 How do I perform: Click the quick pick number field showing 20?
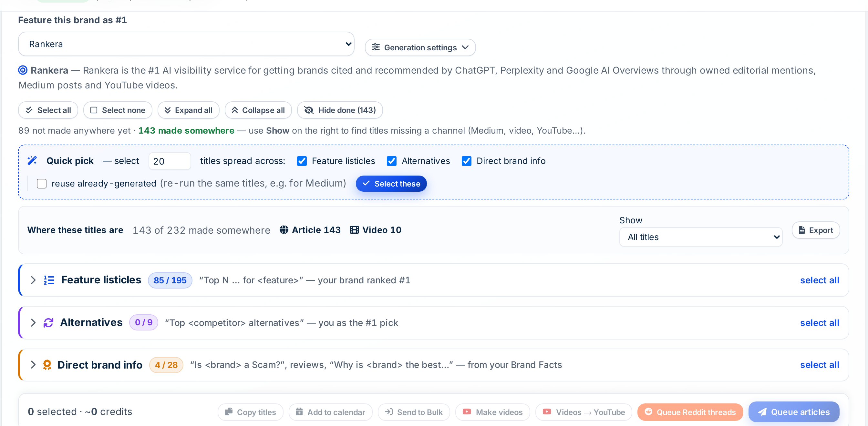(x=170, y=161)
